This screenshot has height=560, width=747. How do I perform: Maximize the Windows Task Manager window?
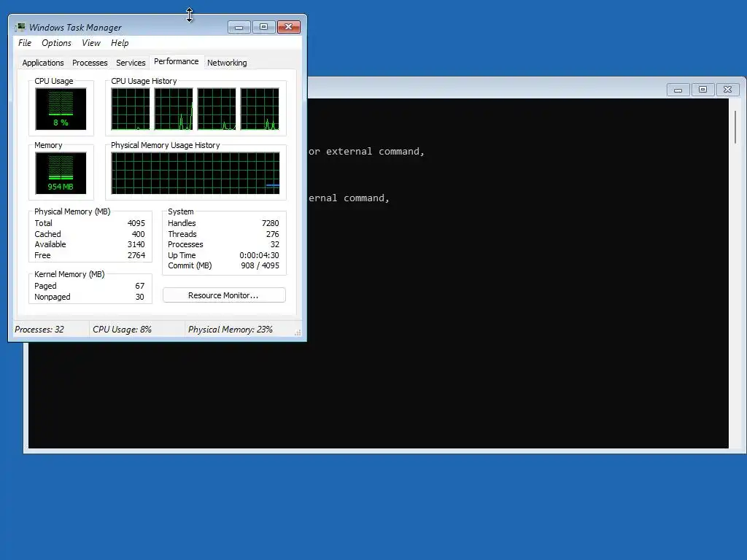click(x=263, y=27)
